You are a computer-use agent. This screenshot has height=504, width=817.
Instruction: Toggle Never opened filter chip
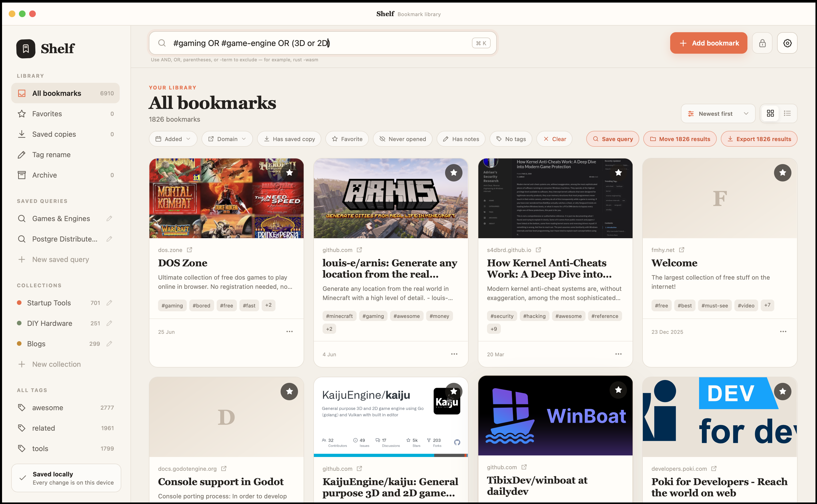coord(403,139)
